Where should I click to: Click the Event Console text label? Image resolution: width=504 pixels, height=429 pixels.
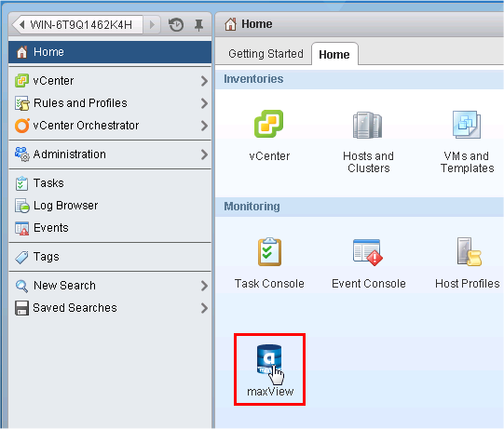click(x=369, y=284)
